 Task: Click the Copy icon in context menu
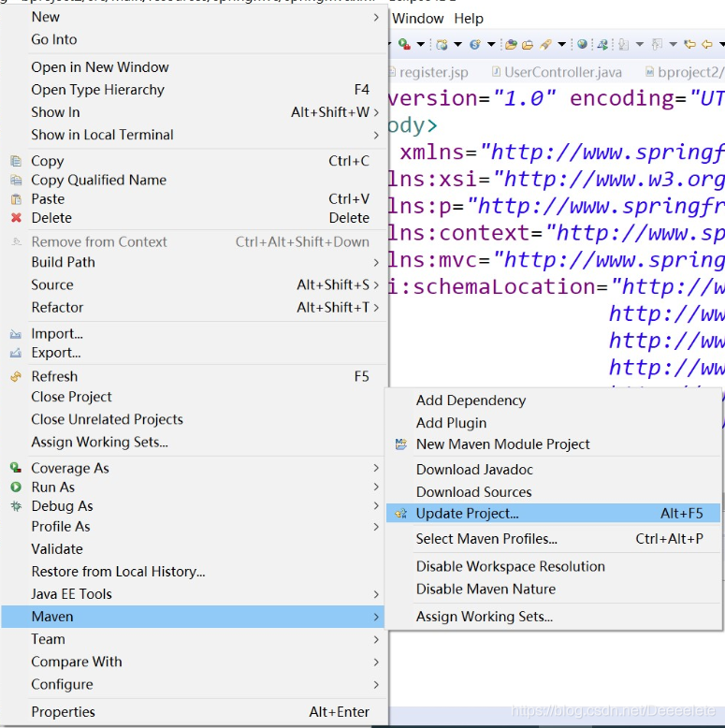pos(16,161)
